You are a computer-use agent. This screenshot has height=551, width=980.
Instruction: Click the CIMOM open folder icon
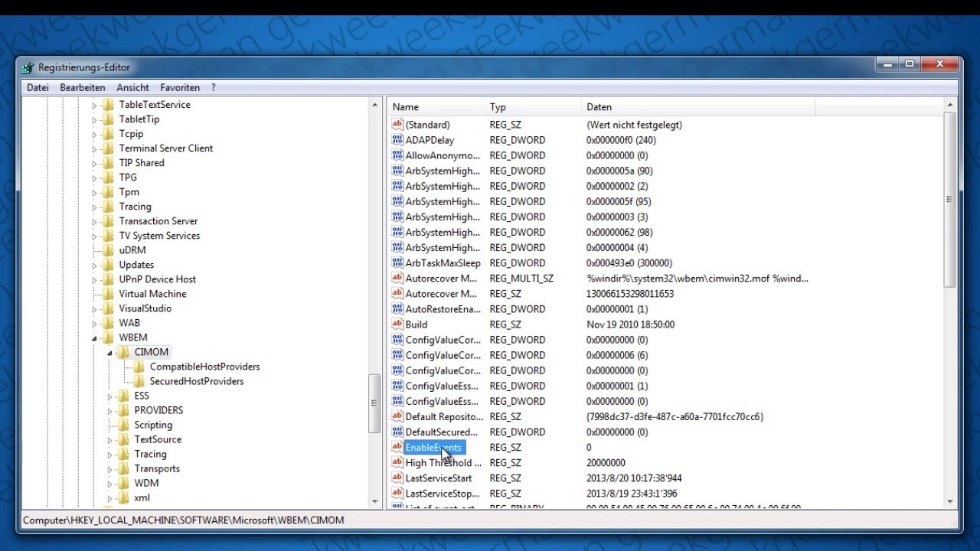point(124,352)
